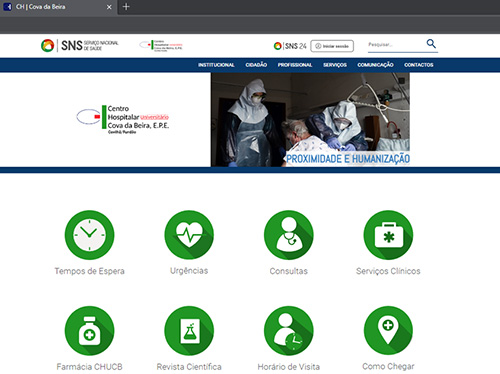This screenshot has width=500, height=374.
Task: Open the Institucional menu
Action: pos(216,65)
